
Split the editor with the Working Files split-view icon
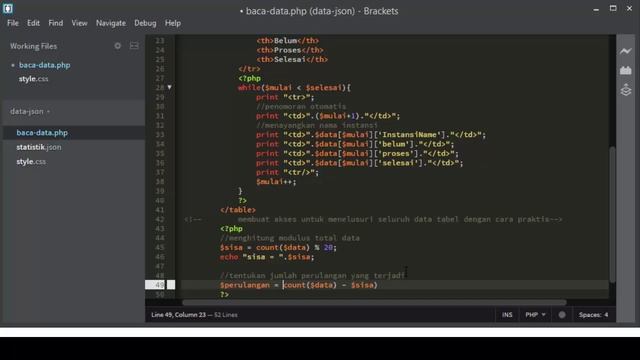coord(134,46)
